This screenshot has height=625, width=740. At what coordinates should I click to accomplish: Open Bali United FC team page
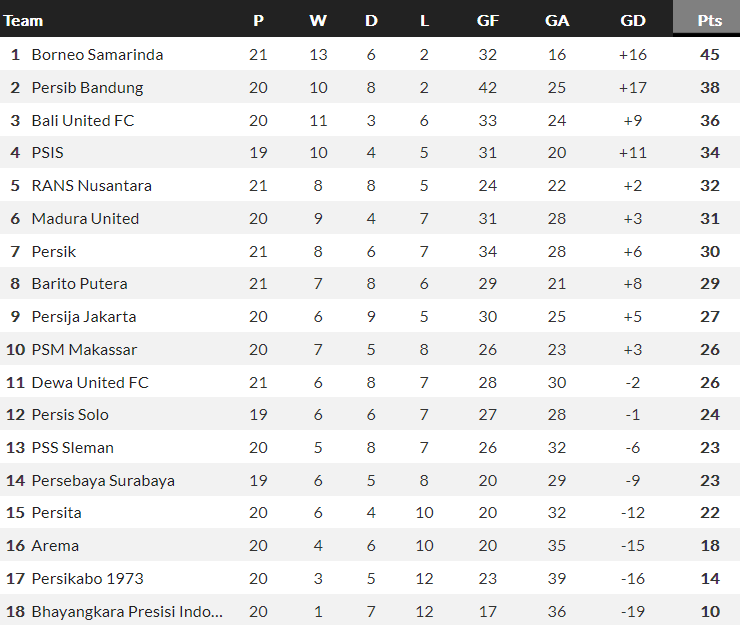[83, 120]
